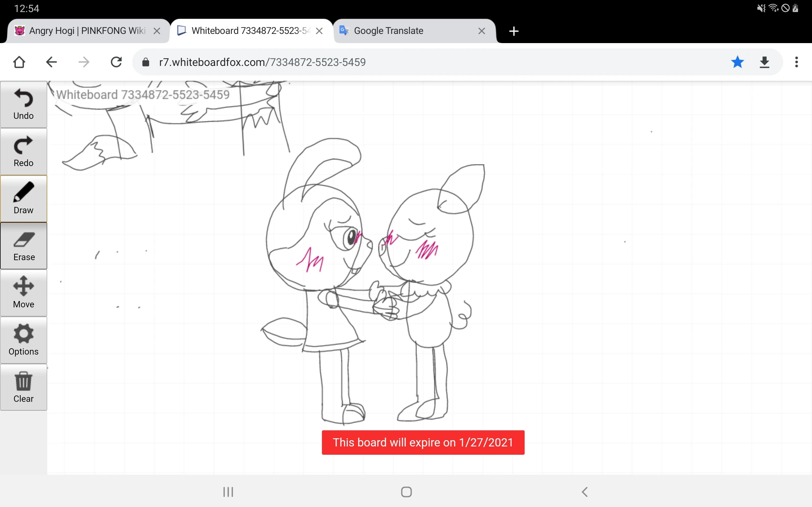Close the Whiteboard 7334872 tab
This screenshot has height=507, width=812.
pos(319,30)
